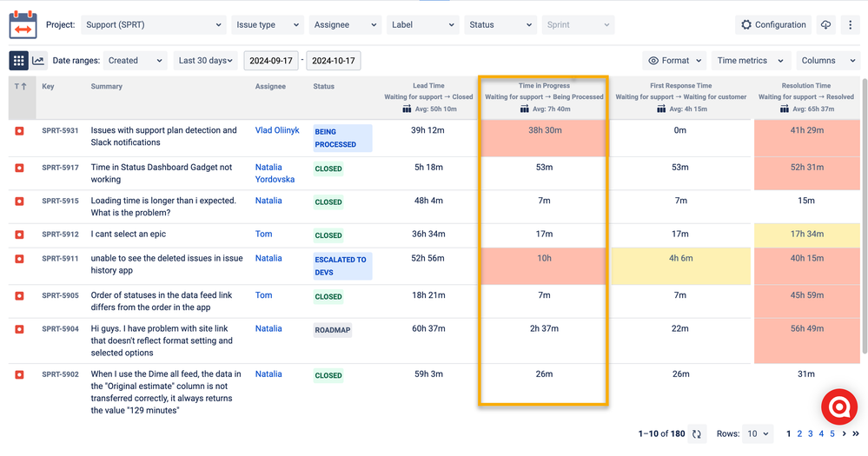Open the Format visibility options
The width and height of the screenshot is (868, 456).
pos(674,61)
